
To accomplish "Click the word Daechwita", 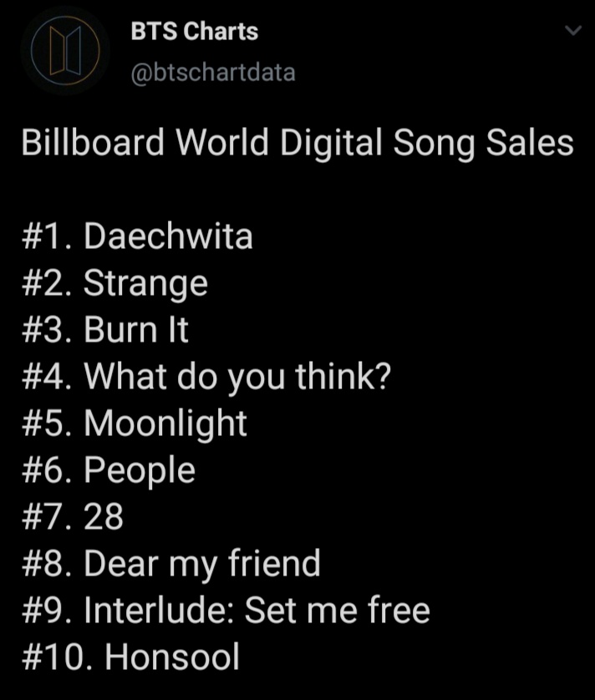I will [169, 236].
